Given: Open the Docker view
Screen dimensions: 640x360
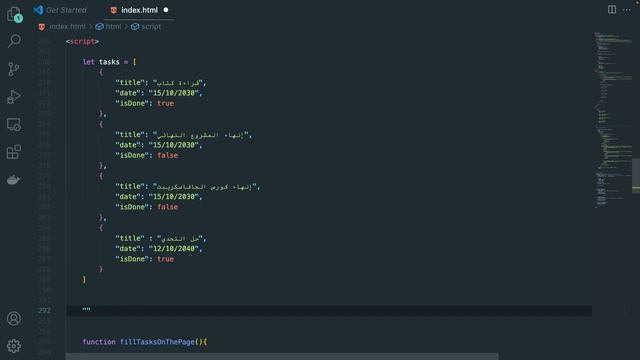Looking at the screenshot, I should pos(13,180).
